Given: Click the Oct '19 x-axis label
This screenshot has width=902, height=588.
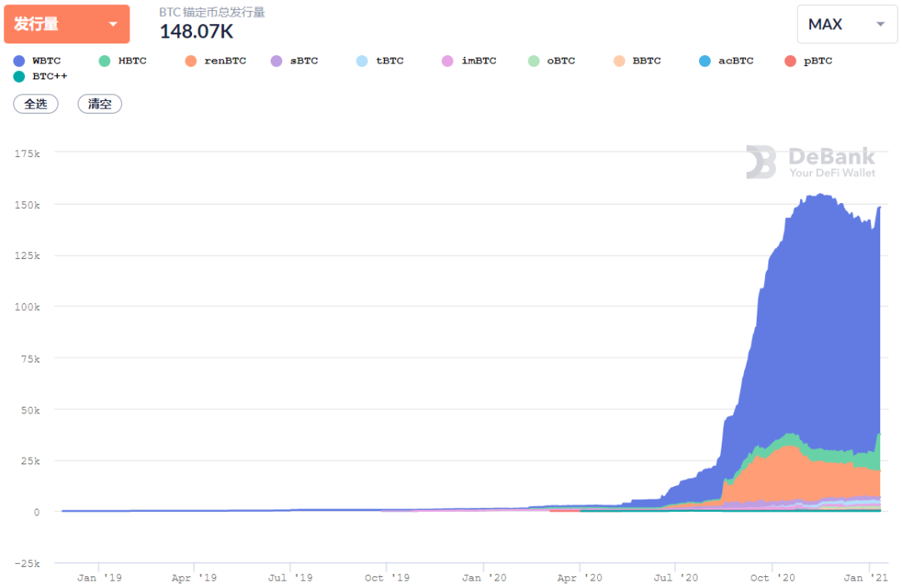Looking at the screenshot, I should click(x=388, y=578).
